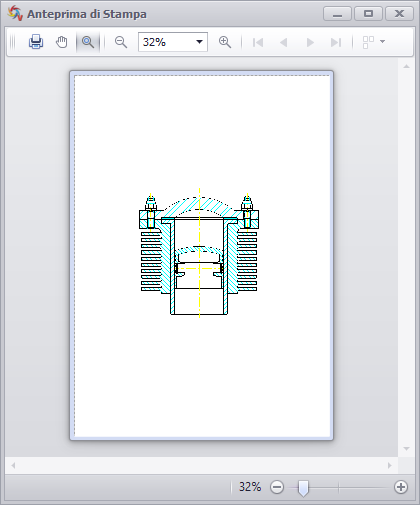
Task: Click the Zoom Out magnifier icon
Action: pyautogui.click(x=121, y=42)
